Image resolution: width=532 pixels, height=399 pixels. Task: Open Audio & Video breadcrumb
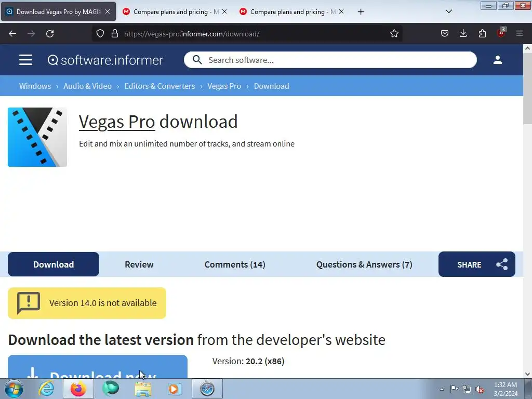(87, 86)
